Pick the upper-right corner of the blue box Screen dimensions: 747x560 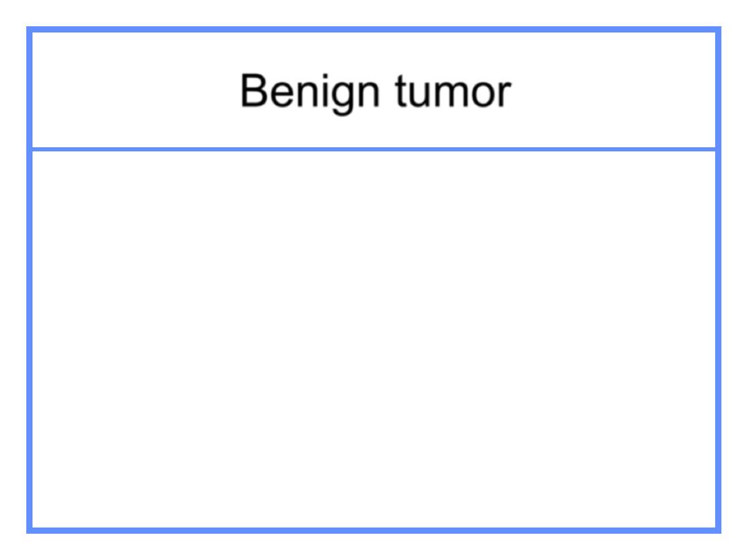coord(719,30)
